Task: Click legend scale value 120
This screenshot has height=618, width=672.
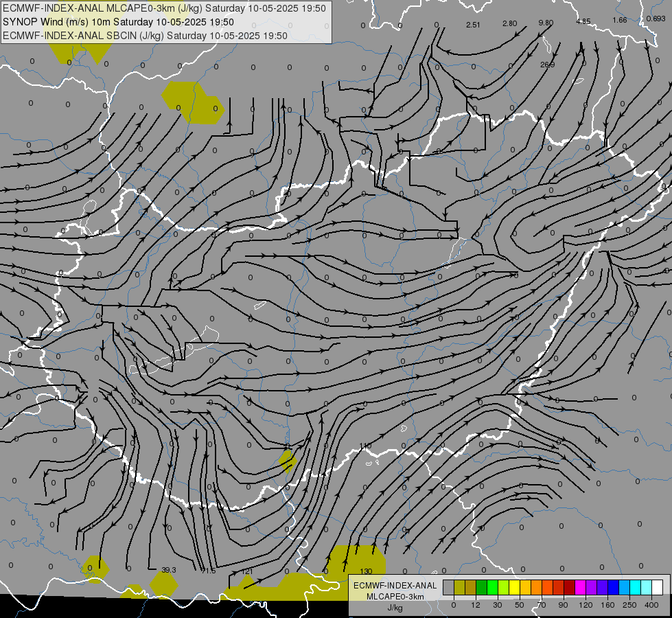Action: pyautogui.click(x=586, y=606)
